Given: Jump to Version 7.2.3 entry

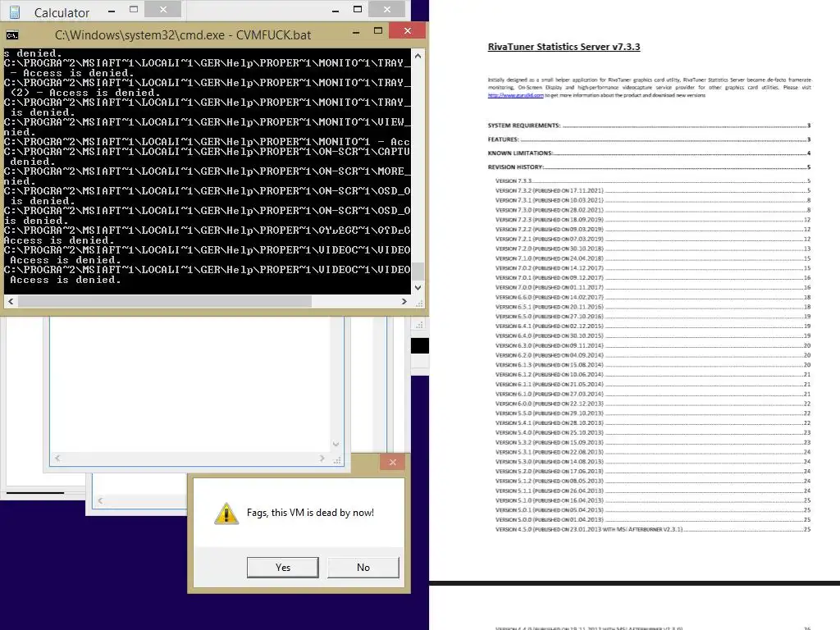Looking at the screenshot, I should tap(652, 220).
